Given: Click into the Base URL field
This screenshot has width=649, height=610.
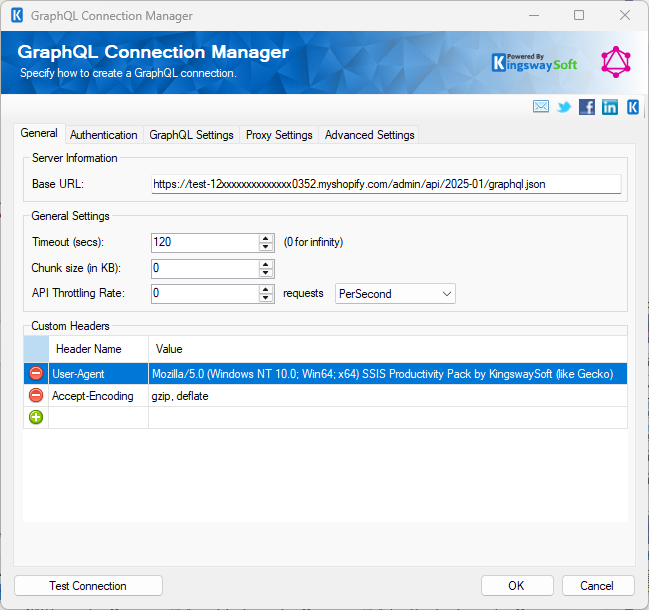Looking at the screenshot, I should click(386, 184).
